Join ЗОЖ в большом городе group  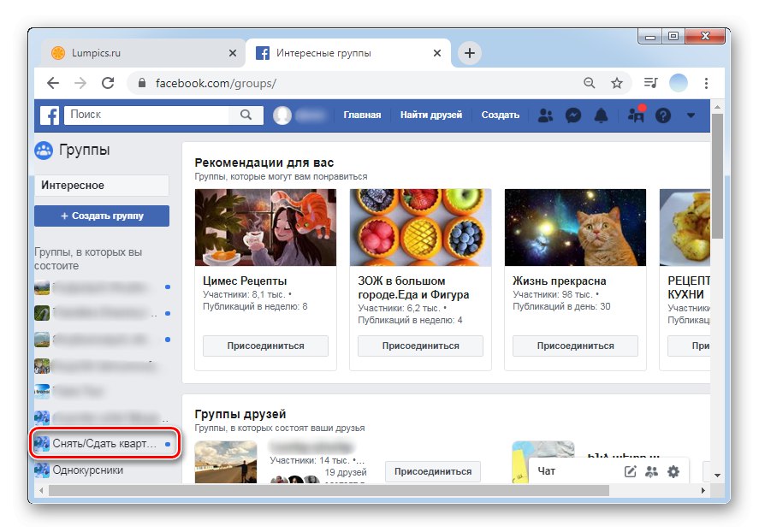click(420, 346)
